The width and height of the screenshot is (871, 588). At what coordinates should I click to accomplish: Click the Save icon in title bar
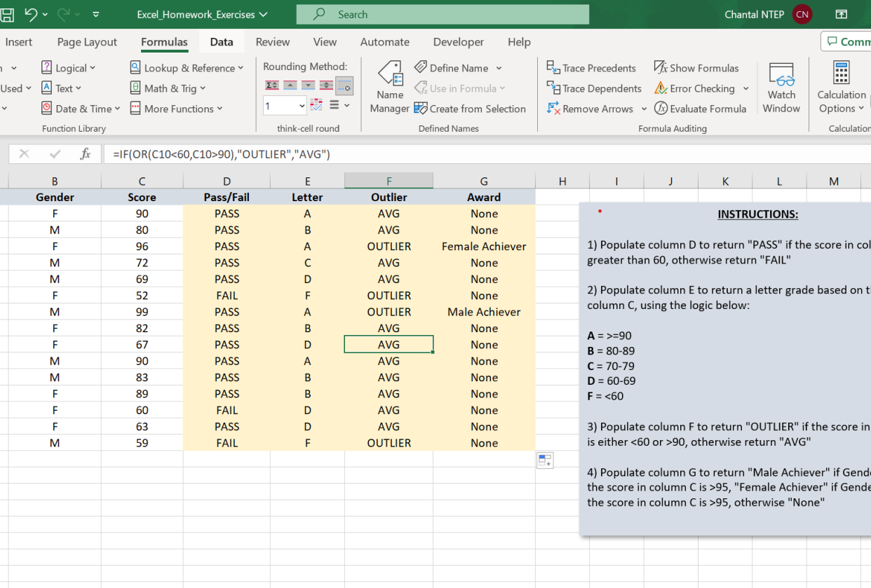(6, 14)
